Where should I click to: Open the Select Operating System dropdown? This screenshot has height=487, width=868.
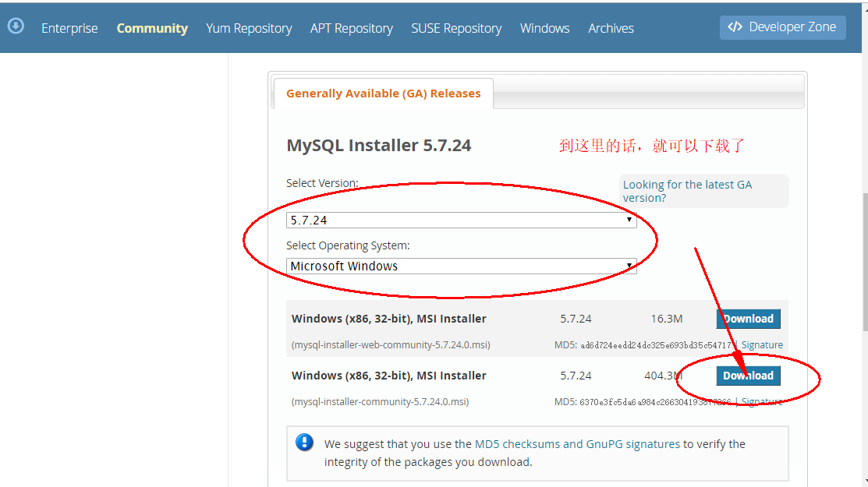(x=460, y=266)
